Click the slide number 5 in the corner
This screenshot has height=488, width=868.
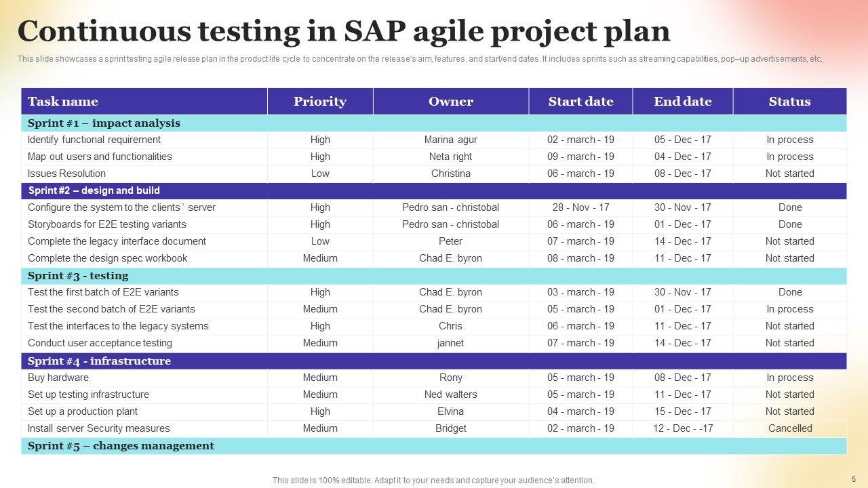point(853,479)
